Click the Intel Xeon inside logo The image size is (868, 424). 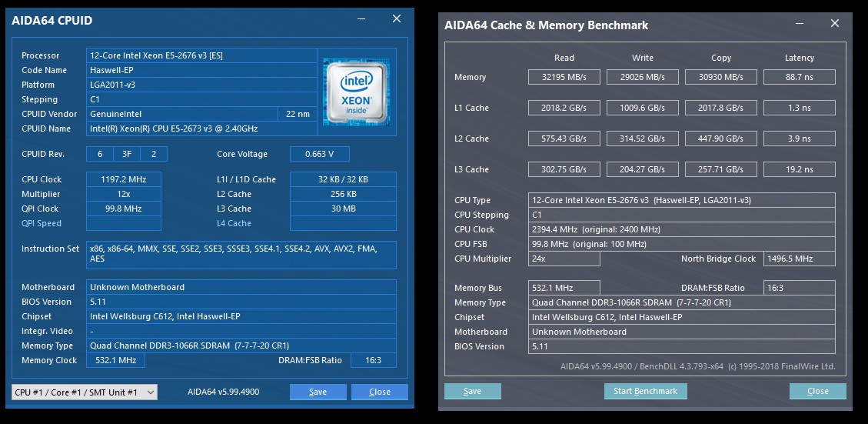[357, 92]
